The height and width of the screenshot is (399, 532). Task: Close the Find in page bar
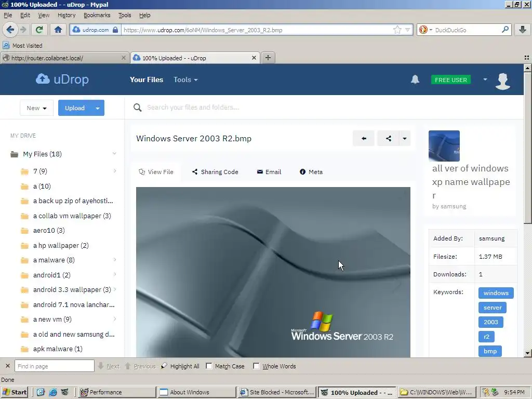[x=7, y=366]
